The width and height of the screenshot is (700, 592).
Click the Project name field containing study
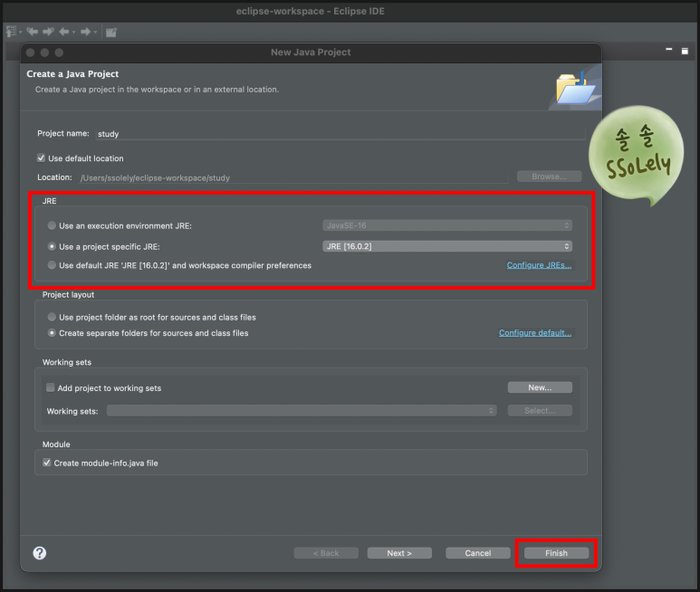340,134
